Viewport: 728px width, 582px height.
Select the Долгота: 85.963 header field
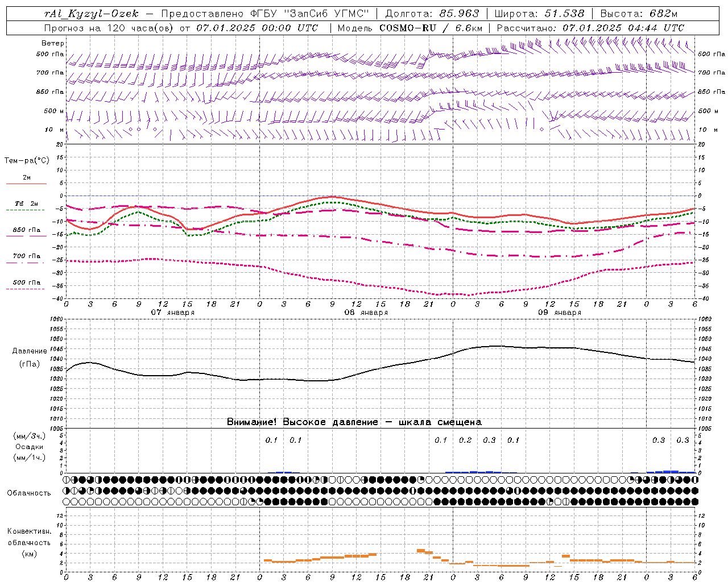(432, 14)
